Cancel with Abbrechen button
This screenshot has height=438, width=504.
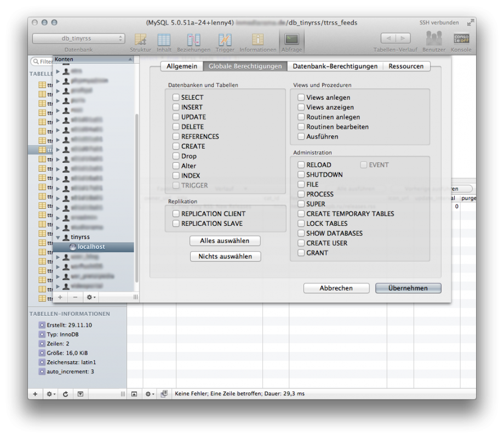click(x=336, y=288)
